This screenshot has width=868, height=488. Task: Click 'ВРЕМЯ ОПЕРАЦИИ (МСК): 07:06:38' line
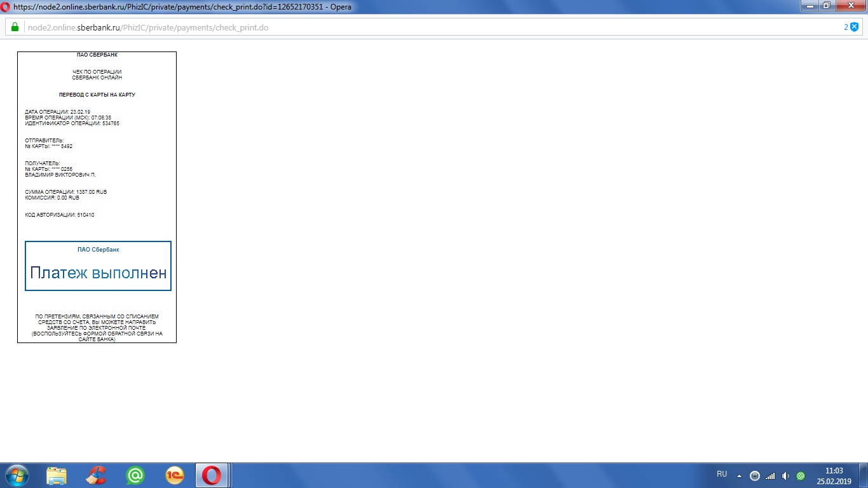[x=68, y=118]
